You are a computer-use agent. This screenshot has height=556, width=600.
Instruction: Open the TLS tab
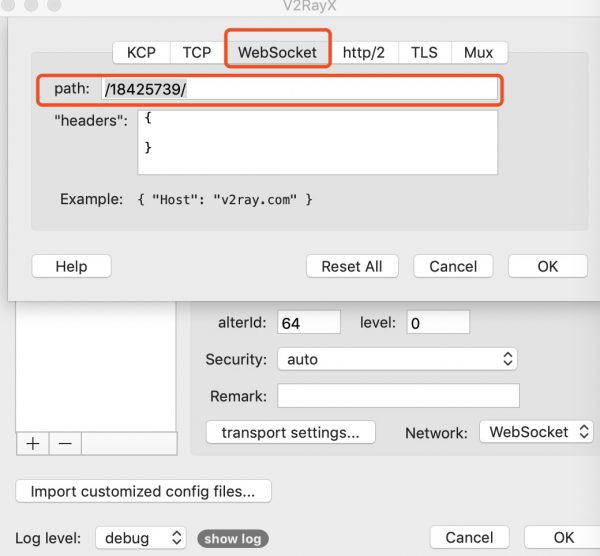pyautogui.click(x=424, y=52)
